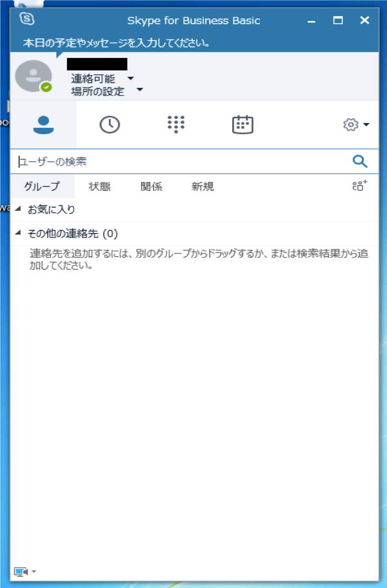Select the 状態 tab
The width and height of the screenshot is (387, 588).
(x=100, y=186)
